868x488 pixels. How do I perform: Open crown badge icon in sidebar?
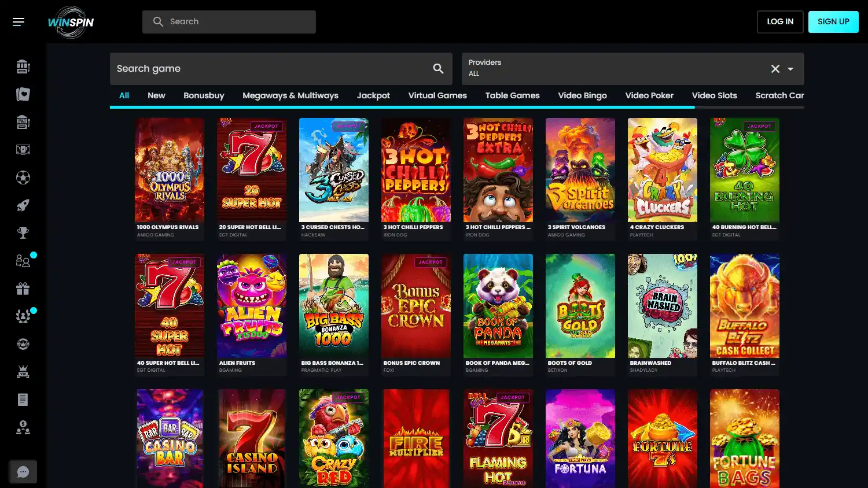[23, 344]
